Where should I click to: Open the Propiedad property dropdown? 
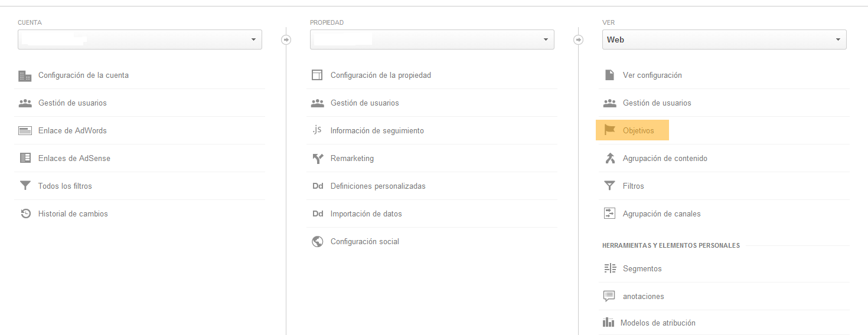click(x=432, y=40)
